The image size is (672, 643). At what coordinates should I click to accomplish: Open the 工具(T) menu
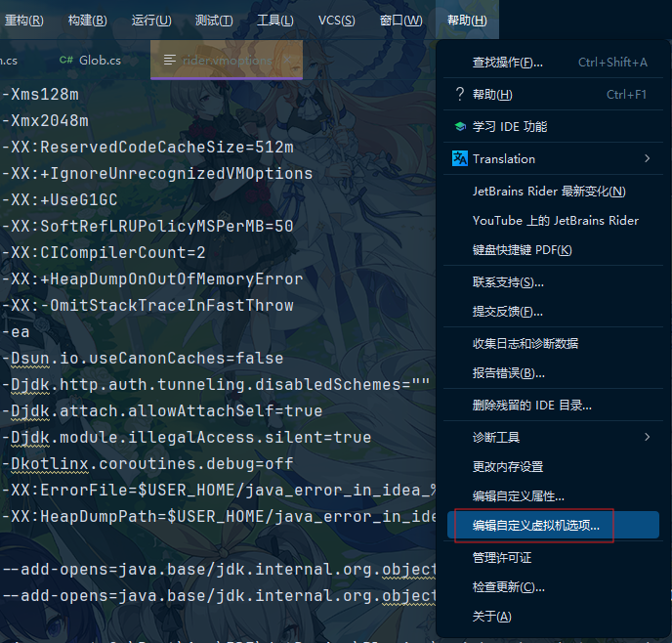(x=274, y=21)
